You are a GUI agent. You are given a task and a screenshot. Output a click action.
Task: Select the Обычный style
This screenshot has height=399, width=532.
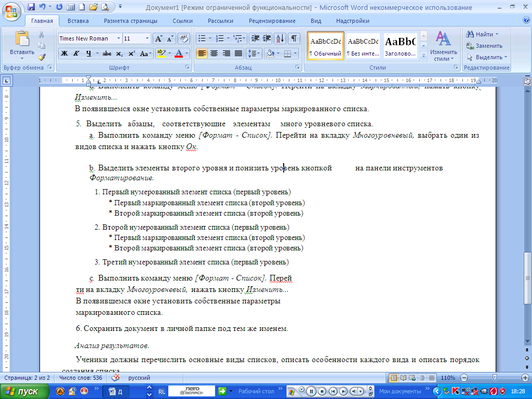[326, 46]
